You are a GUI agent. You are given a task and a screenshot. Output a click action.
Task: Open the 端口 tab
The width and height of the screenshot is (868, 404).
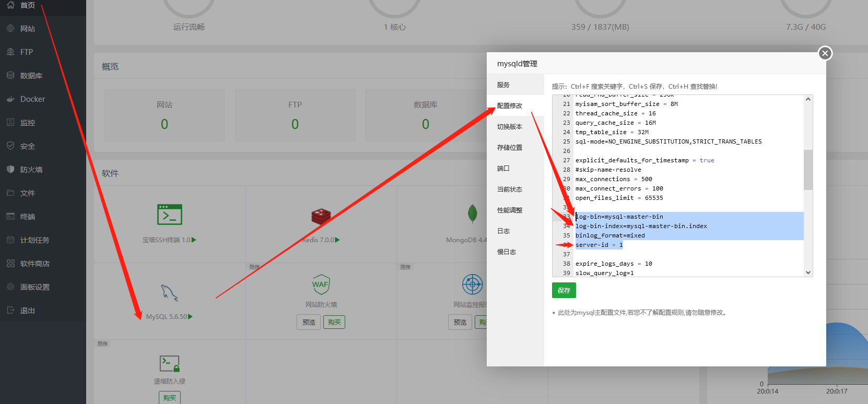click(x=515, y=168)
